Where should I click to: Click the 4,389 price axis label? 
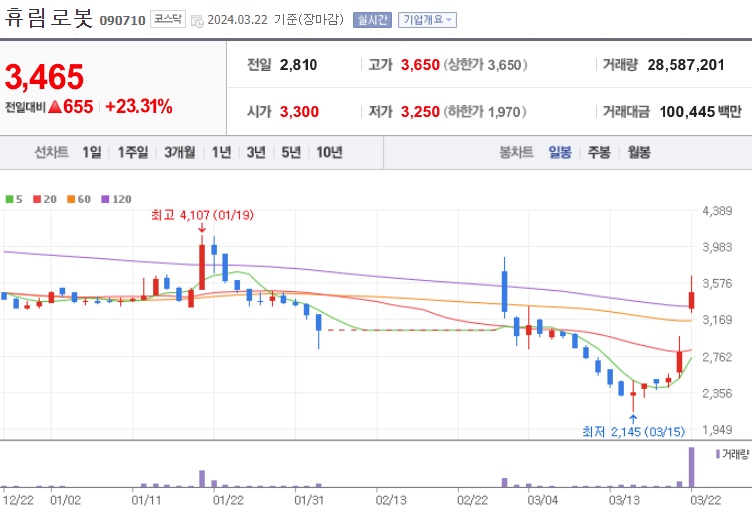717,211
